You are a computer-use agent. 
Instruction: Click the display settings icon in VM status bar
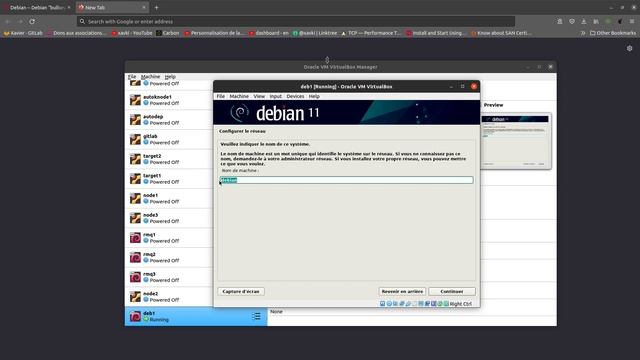[x=421, y=304]
